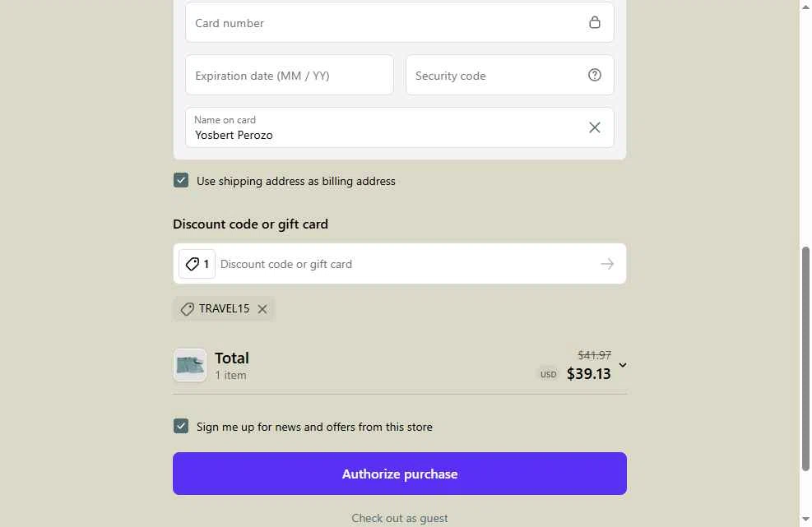
Task: Click the Discount code or gift card input
Action: (403, 264)
